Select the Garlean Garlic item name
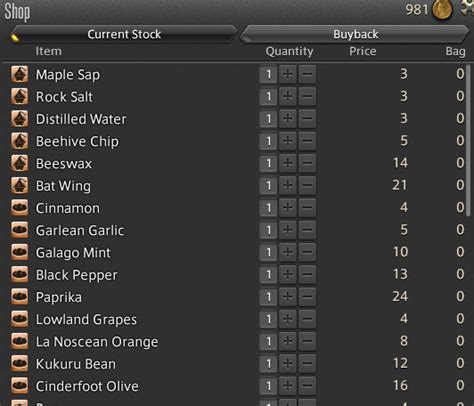This screenshot has height=406, width=474. (x=80, y=230)
